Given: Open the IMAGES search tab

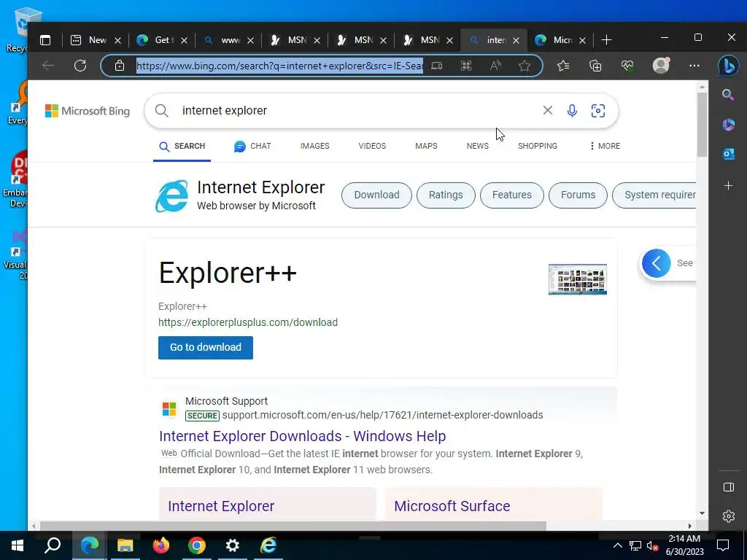Looking at the screenshot, I should (x=314, y=146).
